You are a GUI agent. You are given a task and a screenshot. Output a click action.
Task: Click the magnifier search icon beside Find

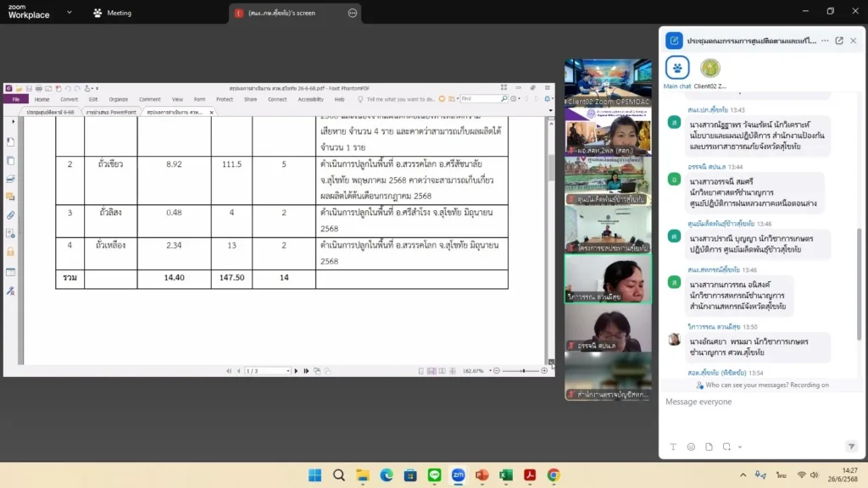point(504,99)
